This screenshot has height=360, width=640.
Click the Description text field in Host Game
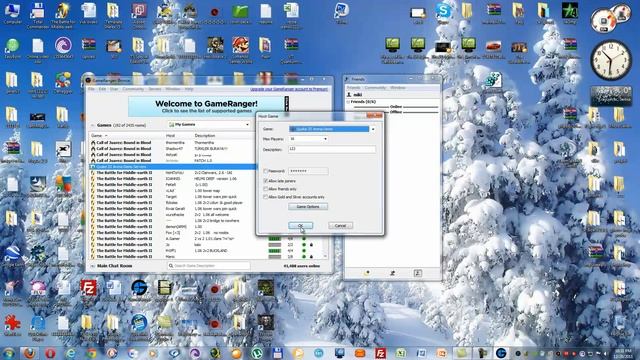click(331, 149)
